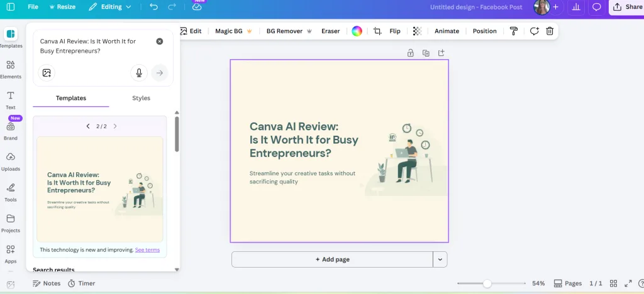
Task: Select the generated template thumbnail
Action: 100,190
